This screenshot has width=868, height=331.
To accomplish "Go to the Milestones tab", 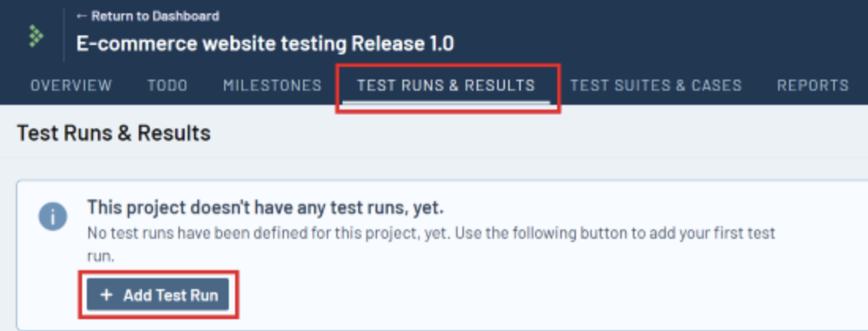I will [x=272, y=85].
